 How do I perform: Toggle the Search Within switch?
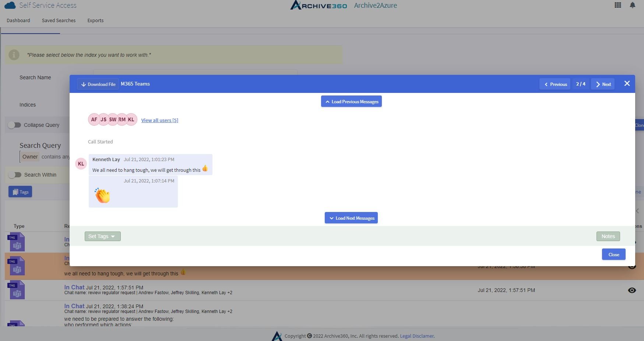(14, 175)
